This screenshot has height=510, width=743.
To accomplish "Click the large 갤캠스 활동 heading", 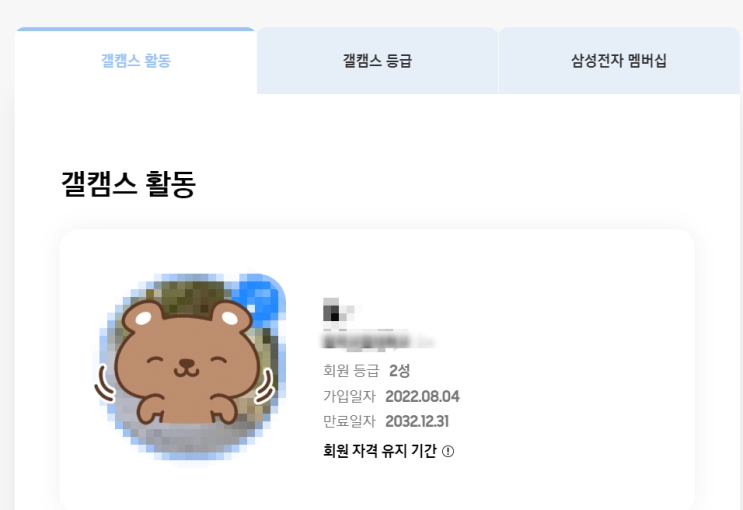I will point(128,183).
